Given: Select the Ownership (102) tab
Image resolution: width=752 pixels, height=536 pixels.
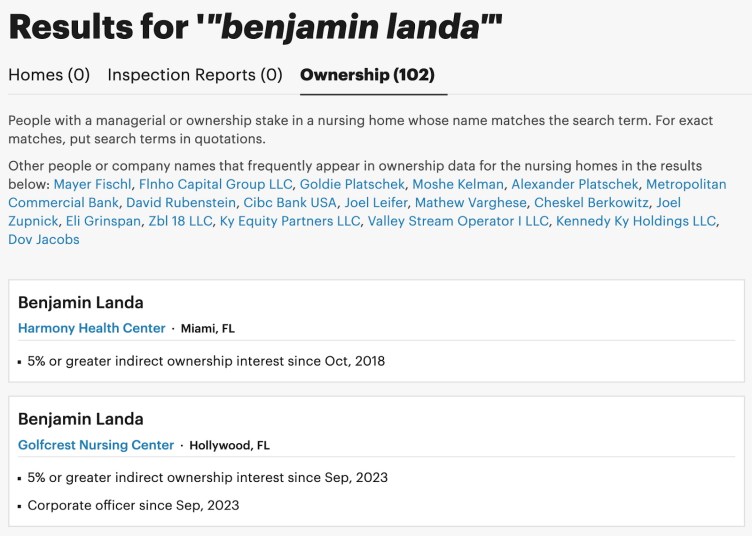Looking at the screenshot, I should coord(367,75).
